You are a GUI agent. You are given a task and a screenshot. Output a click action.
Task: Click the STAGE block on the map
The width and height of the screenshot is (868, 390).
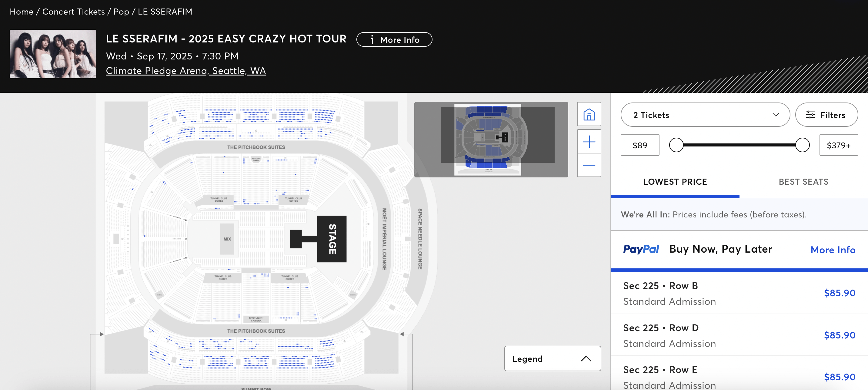(332, 239)
